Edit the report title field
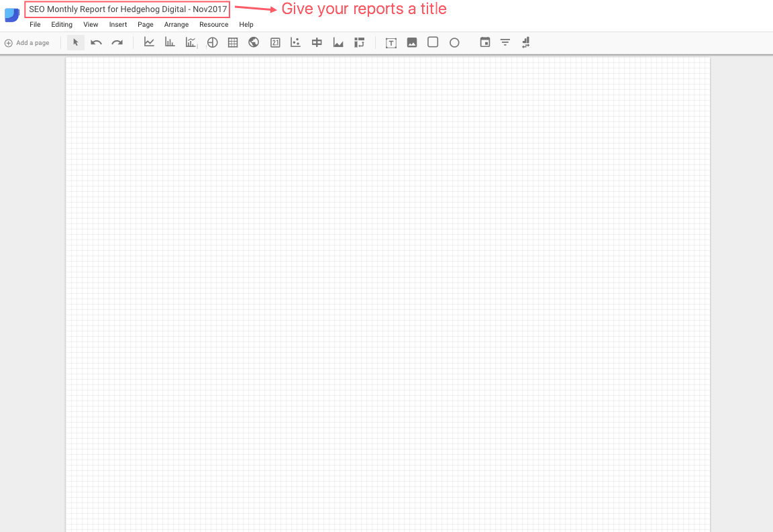Image resolution: width=773 pixels, height=532 pixels. click(x=127, y=9)
